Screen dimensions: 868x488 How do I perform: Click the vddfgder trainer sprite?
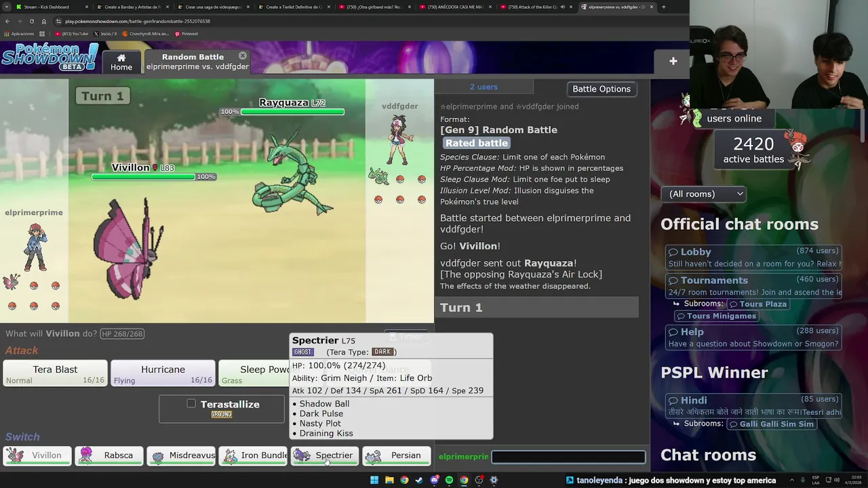398,140
